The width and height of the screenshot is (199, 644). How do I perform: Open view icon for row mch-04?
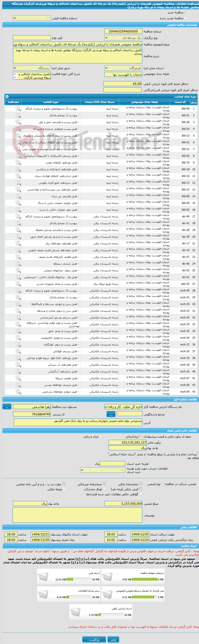click(x=18, y=392)
